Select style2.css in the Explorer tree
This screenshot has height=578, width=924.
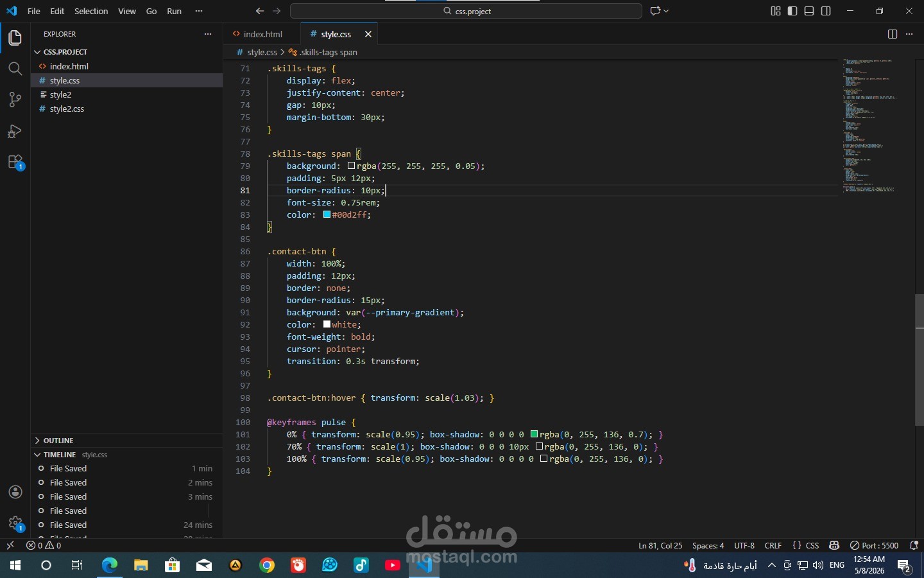(x=127, y=109)
